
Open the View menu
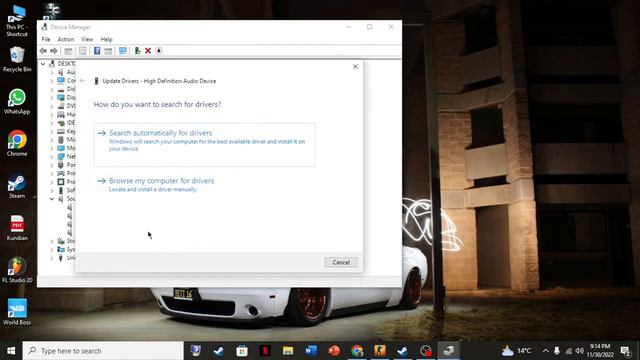[87, 39]
